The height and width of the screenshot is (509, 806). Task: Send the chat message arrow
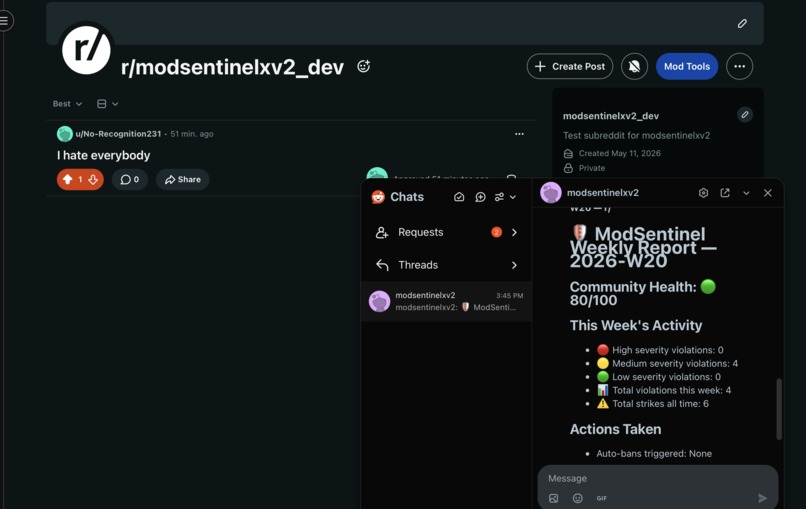pos(762,498)
